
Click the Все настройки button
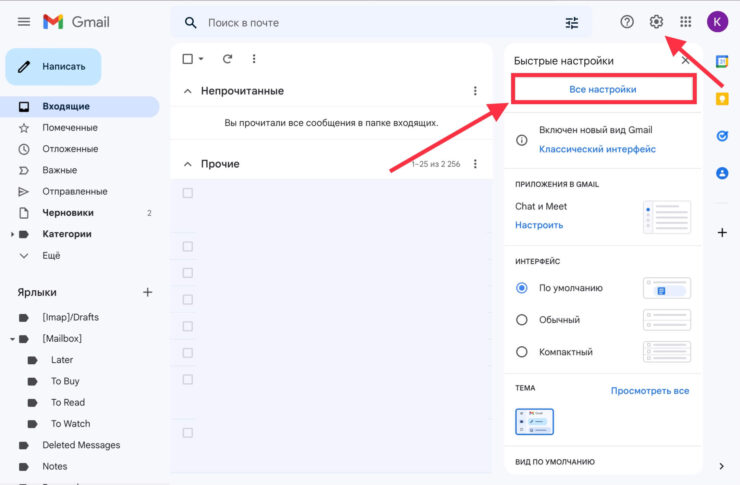click(603, 89)
